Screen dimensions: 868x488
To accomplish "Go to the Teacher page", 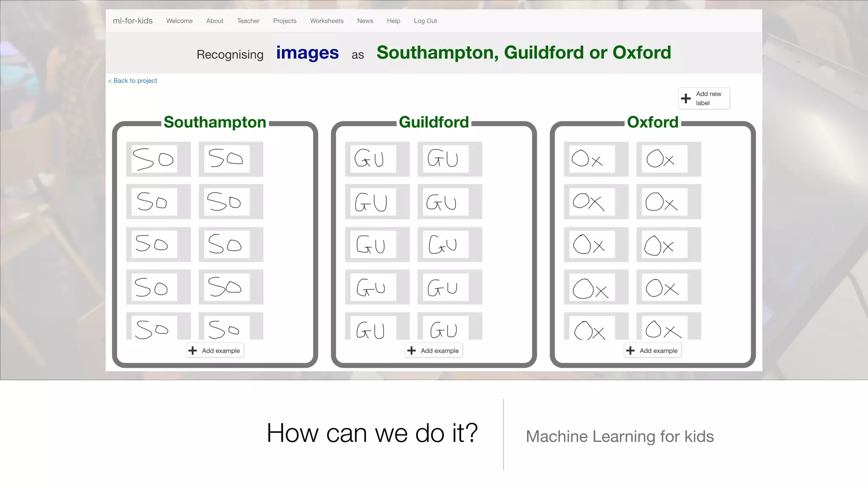I will pyautogui.click(x=248, y=21).
